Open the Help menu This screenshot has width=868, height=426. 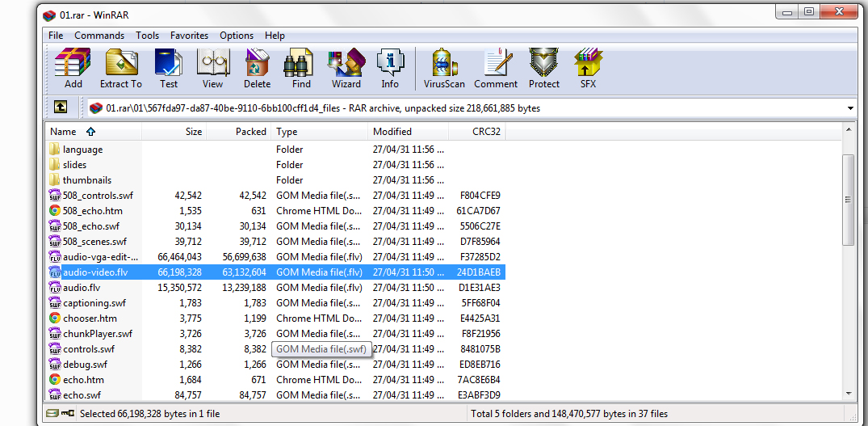click(275, 36)
